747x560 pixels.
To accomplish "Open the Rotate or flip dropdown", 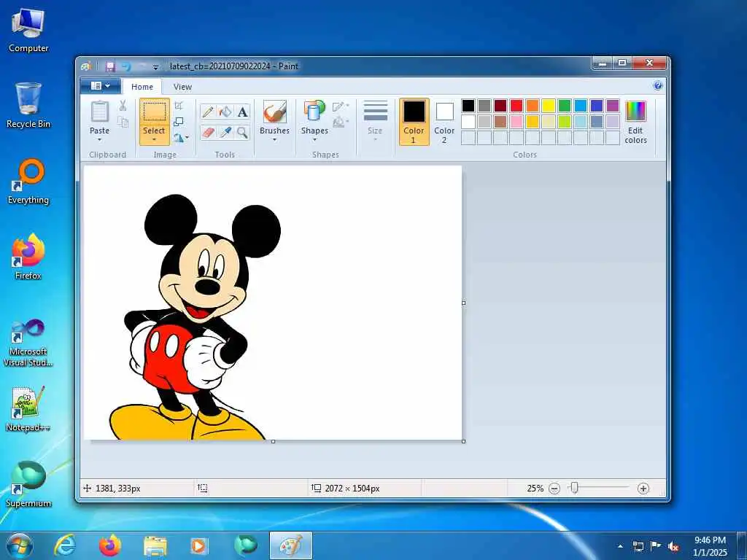I will tap(181, 138).
